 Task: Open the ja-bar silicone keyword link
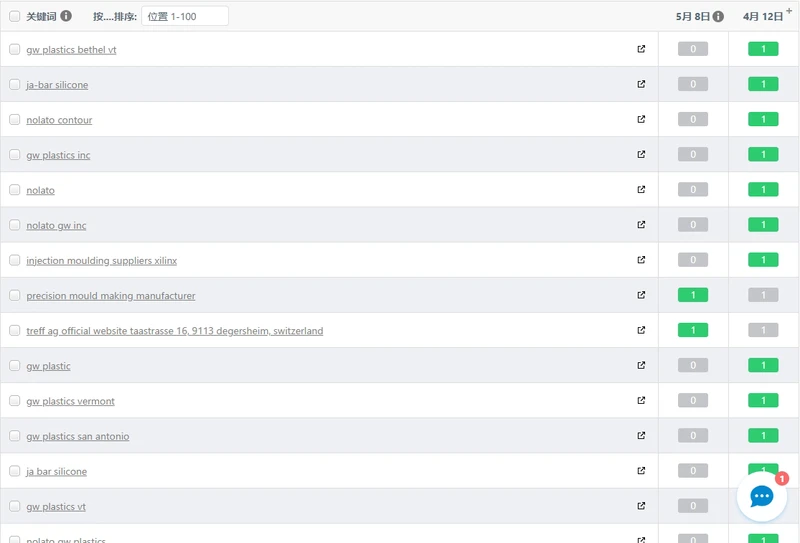tap(57, 85)
